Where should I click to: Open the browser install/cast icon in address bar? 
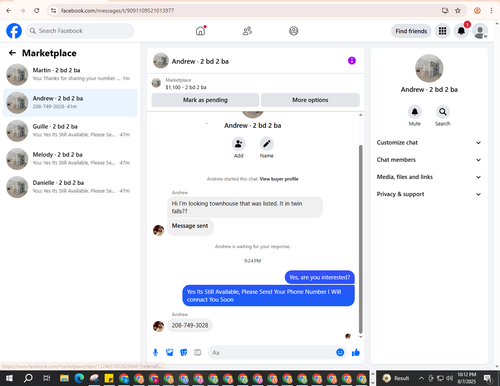(x=445, y=11)
